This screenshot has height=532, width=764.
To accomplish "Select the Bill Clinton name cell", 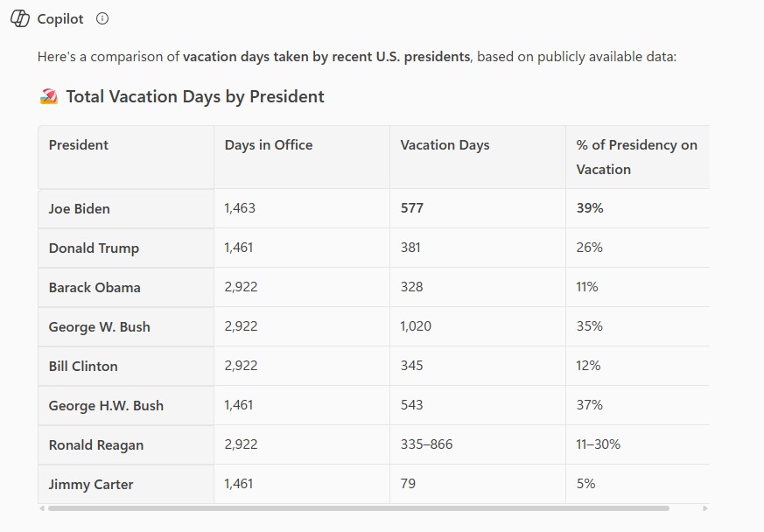I will tap(83, 367).
